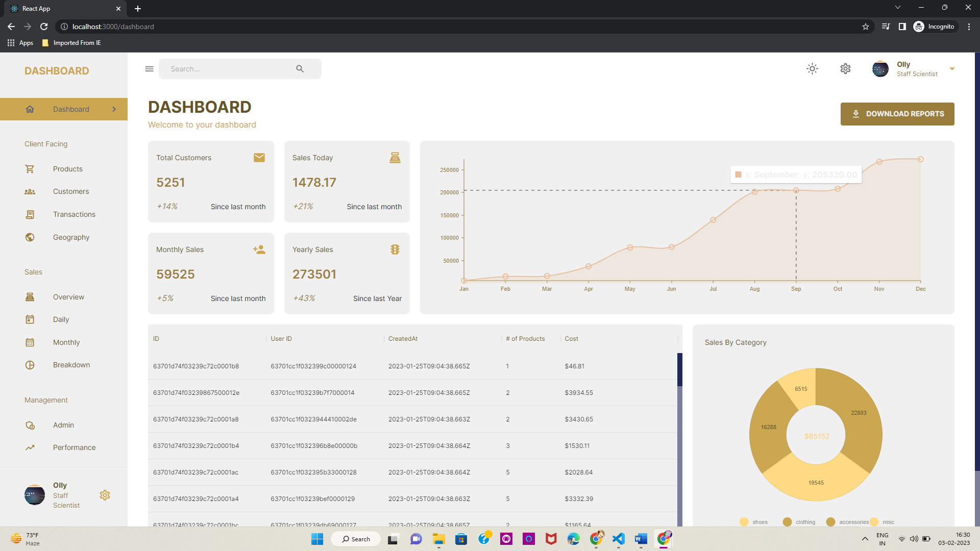
Task: Select the shopping cart icon next to Products
Action: [30, 168]
